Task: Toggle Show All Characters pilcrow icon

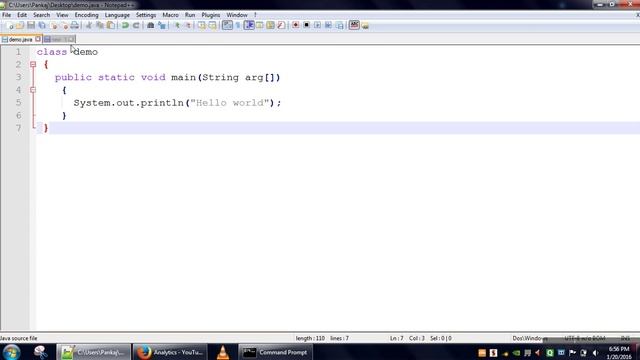Action: tap(238, 25)
